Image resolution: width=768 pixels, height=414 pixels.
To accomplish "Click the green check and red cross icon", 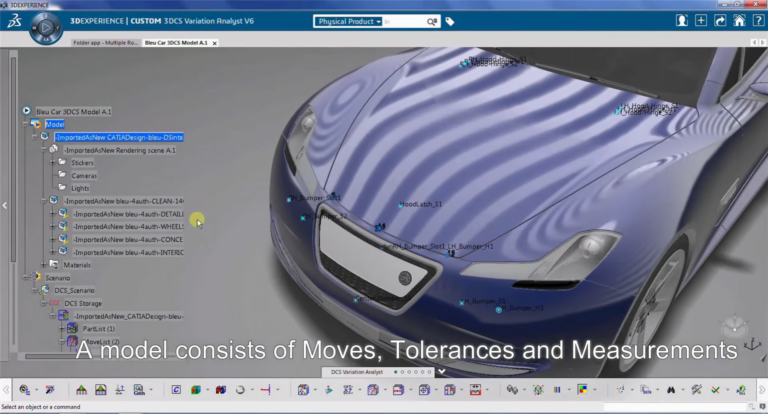I will click(x=716, y=390).
